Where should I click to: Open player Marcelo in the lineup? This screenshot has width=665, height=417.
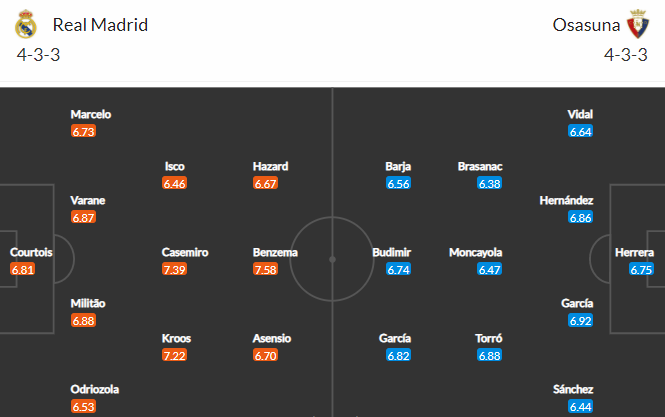tap(91, 115)
